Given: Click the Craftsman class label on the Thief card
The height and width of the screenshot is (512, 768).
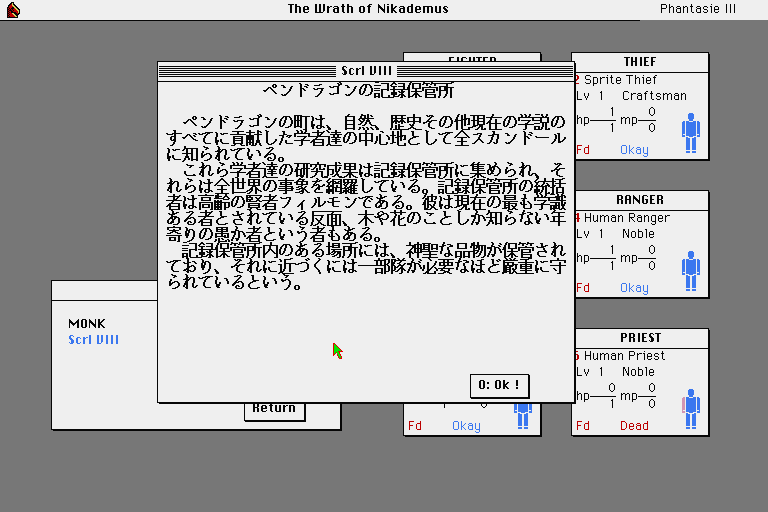Looking at the screenshot, I should pyautogui.click(x=654, y=96).
